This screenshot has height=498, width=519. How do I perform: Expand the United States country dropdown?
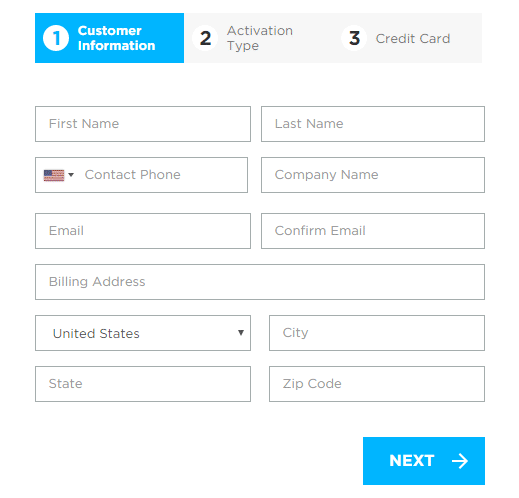(x=143, y=333)
